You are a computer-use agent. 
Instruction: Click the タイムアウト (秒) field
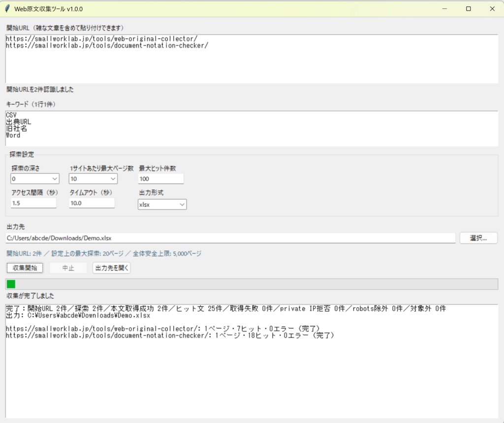[x=92, y=203]
